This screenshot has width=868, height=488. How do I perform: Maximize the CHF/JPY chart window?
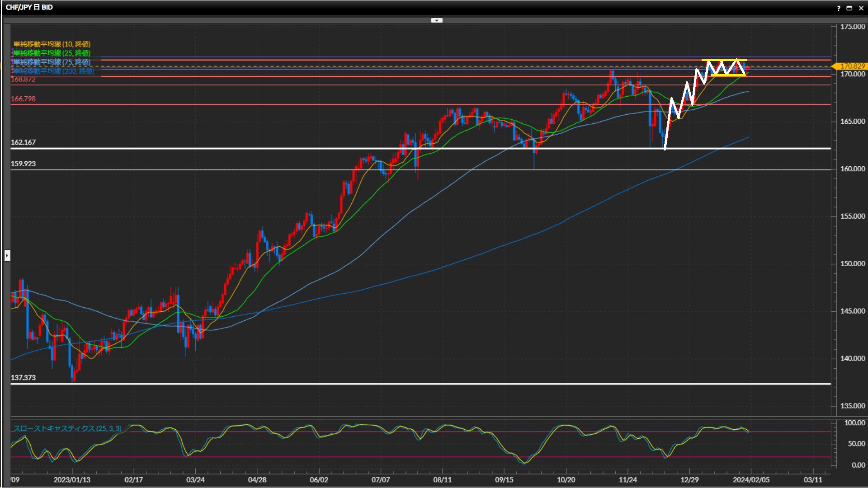point(849,8)
